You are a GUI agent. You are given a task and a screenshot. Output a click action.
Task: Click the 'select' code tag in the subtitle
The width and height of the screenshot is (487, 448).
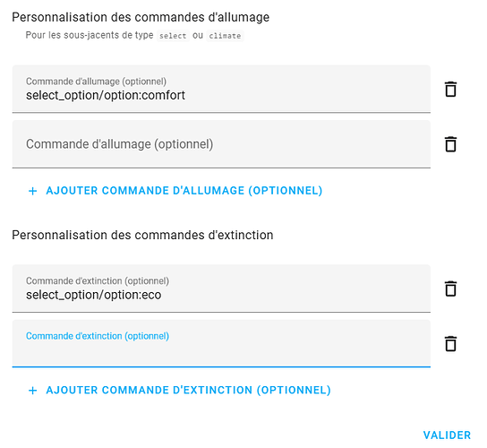point(173,36)
